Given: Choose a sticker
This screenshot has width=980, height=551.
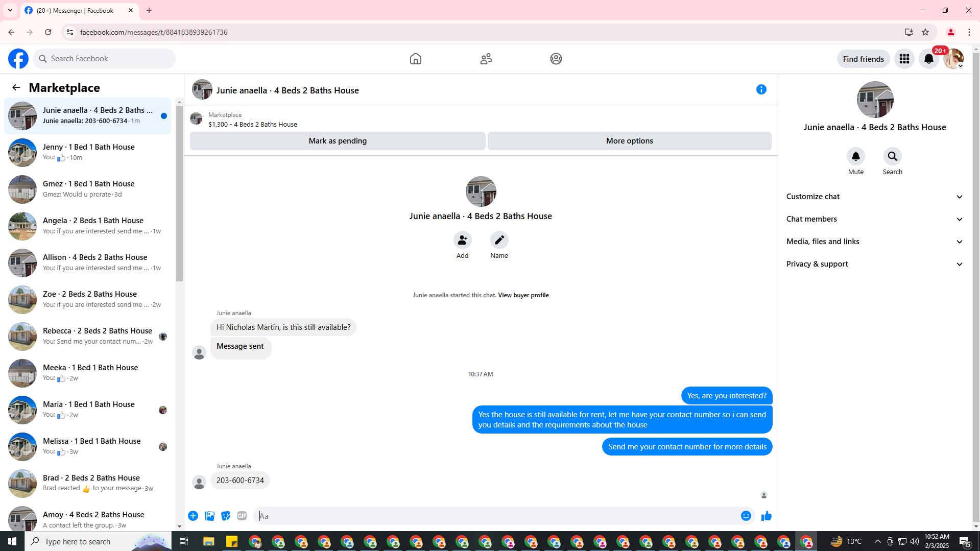Looking at the screenshot, I should pos(226,516).
